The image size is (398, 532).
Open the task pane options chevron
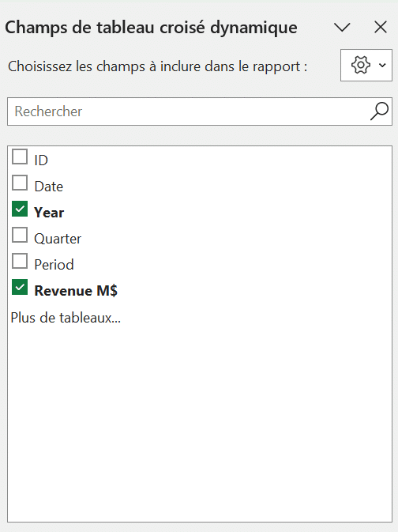pyautogui.click(x=342, y=27)
